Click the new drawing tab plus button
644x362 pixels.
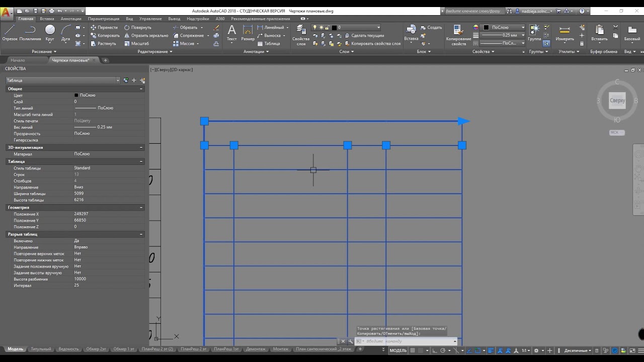point(105,60)
